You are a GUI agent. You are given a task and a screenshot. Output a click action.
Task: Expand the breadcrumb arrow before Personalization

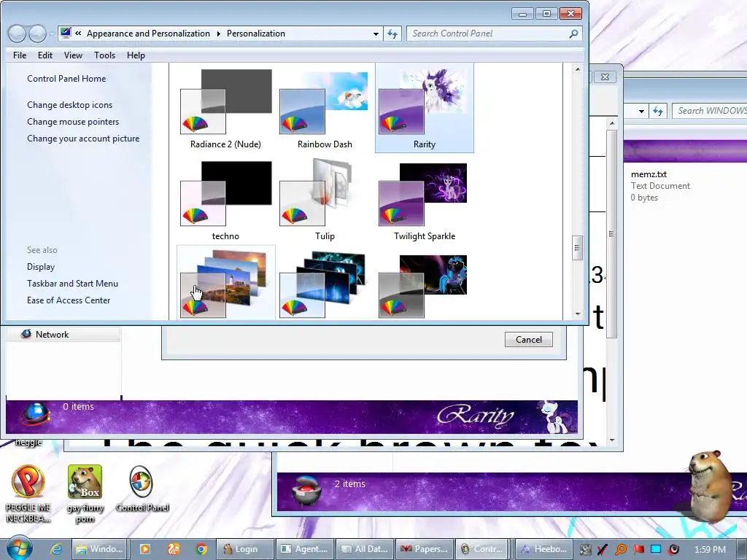point(219,34)
